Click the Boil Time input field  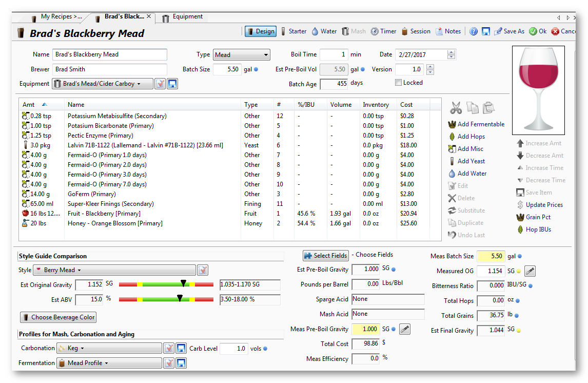pos(334,55)
